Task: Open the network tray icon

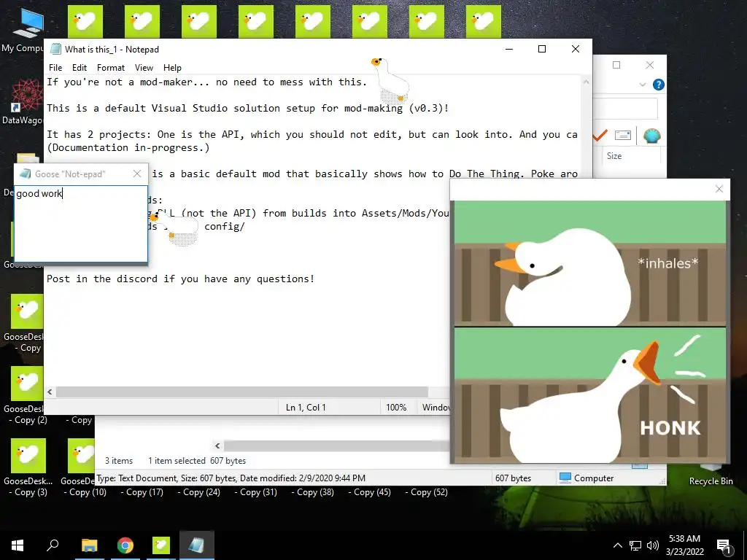Action: [x=635, y=545]
